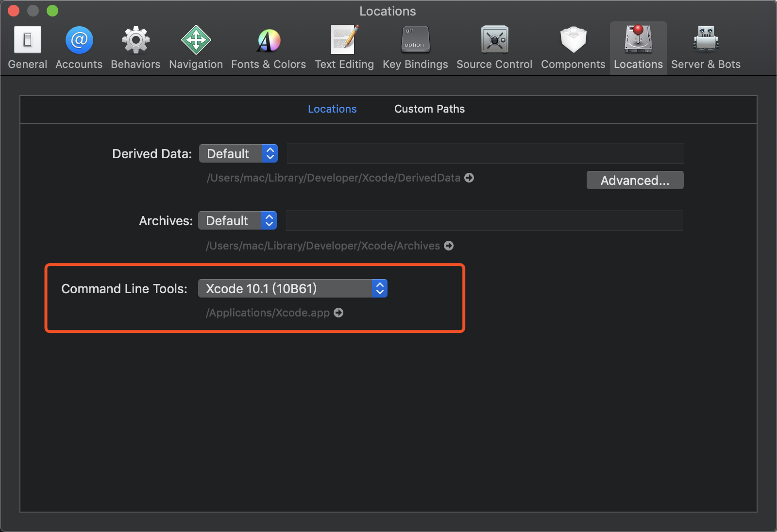
Task: Open the Archives Default dropdown
Action: pyautogui.click(x=237, y=220)
